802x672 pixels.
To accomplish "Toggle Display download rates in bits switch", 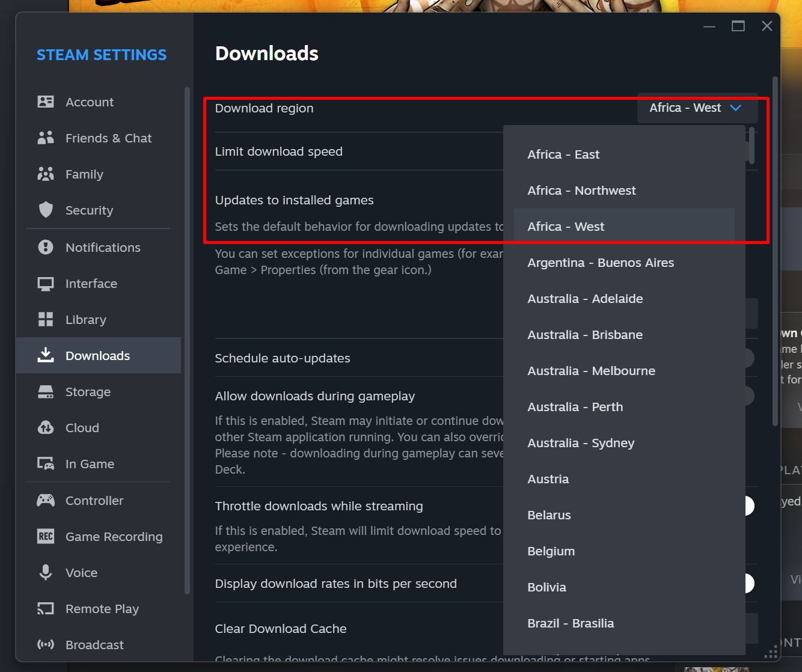I will [749, 583].
